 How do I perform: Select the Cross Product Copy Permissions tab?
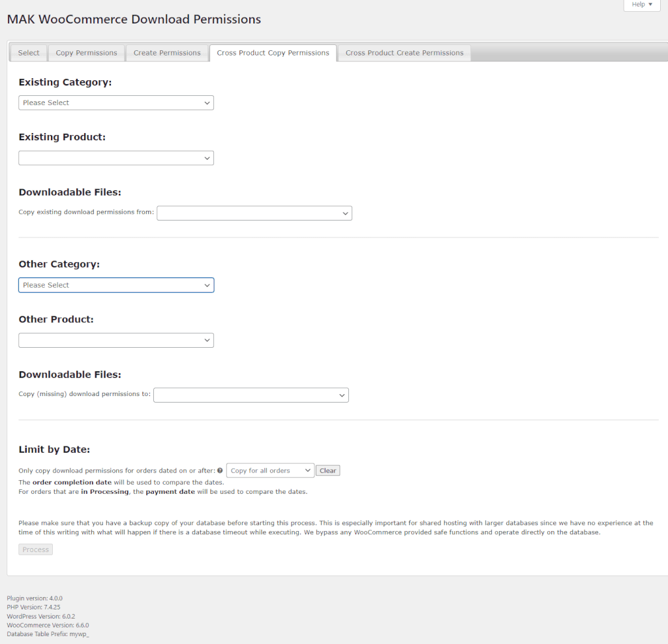(273, 53)
